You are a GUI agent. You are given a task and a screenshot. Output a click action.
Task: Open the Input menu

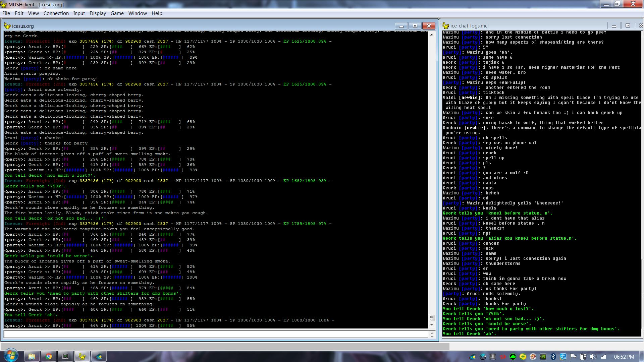pyautogui.click(x=79, y=13)
